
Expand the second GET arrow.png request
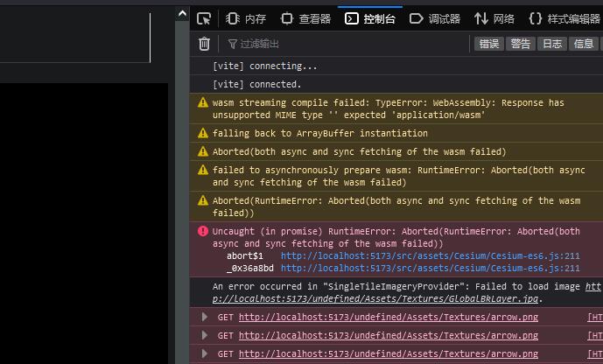coord(205,335)
